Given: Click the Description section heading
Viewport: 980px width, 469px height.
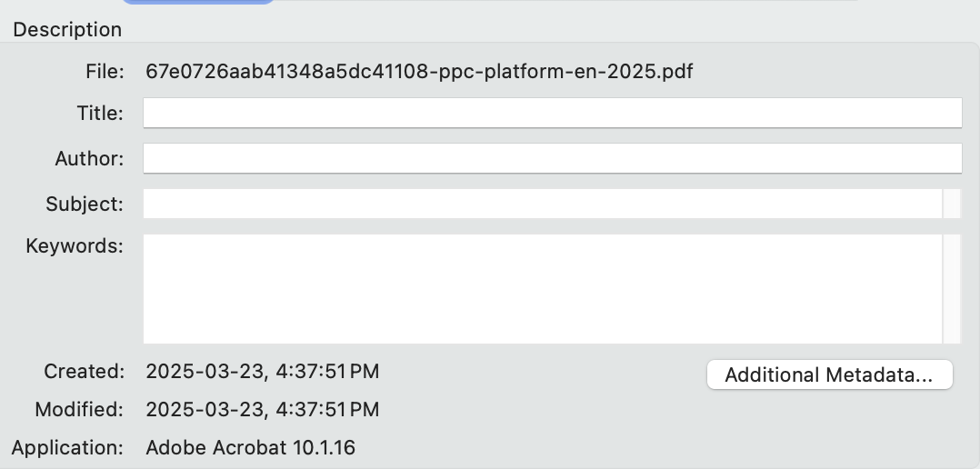Looking at the screenshot, I should tap(67, 29).
